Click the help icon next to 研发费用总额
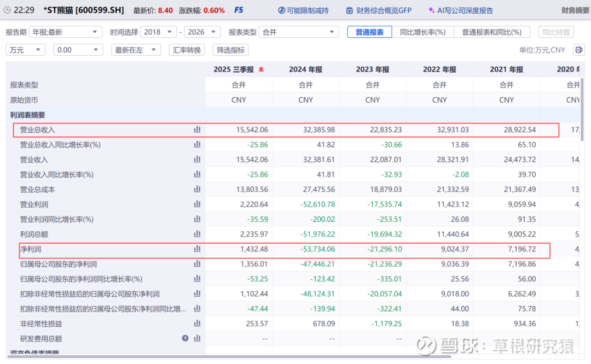The image size is (591, 364). point(186,338)
